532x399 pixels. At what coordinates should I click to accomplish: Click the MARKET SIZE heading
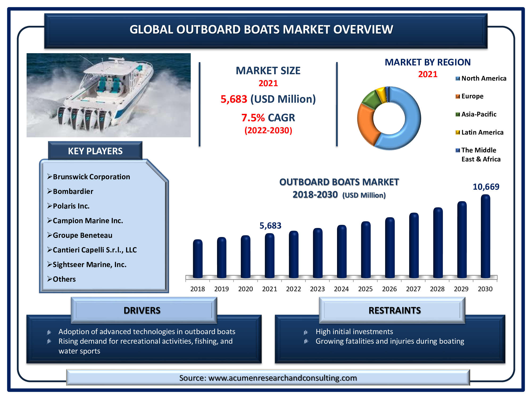click(x=268, y=70)
